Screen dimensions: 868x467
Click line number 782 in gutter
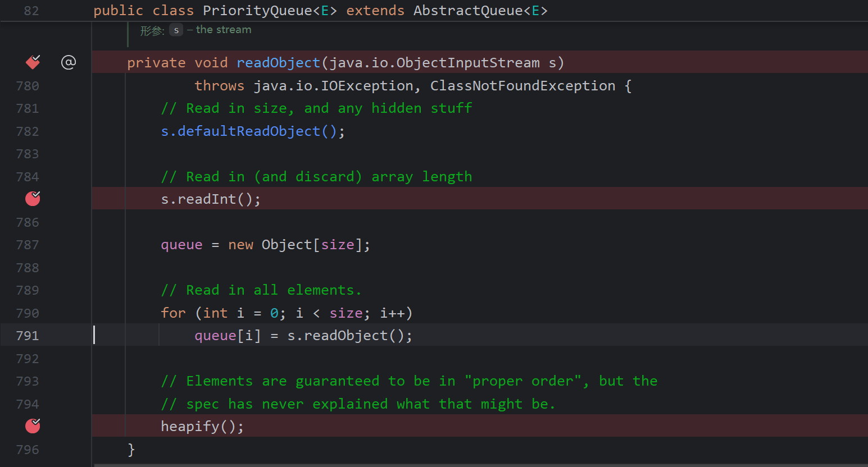pos(28,131)
